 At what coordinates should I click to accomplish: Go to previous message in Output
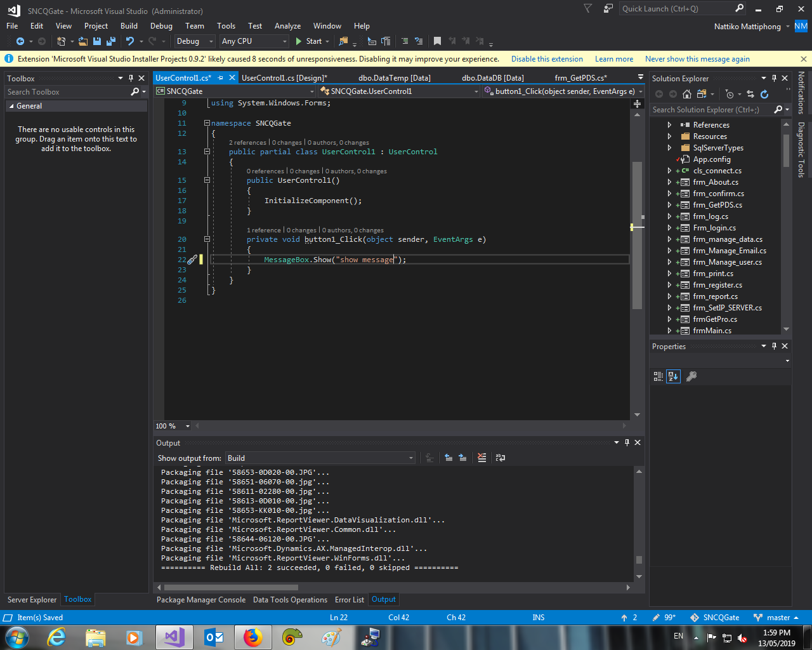449,458
